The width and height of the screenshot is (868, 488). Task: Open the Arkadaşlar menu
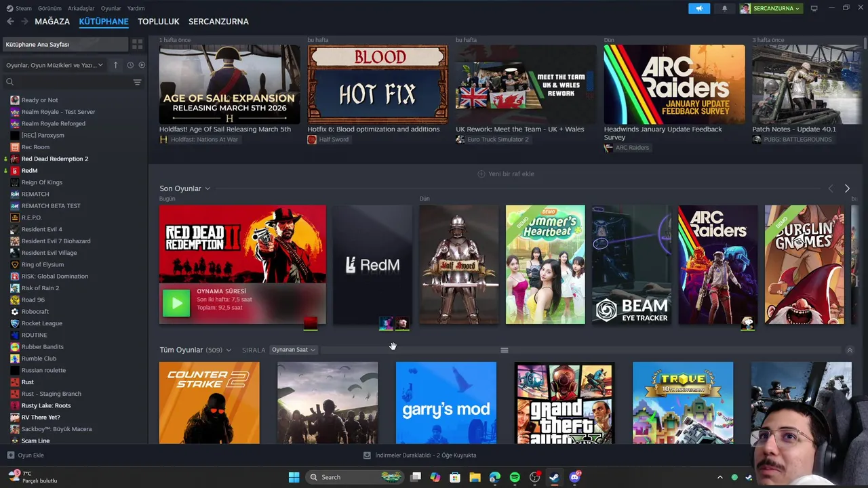click(x=81, y=8)
